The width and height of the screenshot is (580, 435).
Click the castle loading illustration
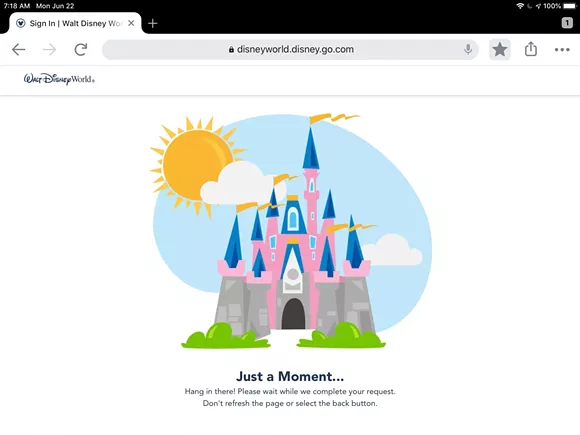tap(291, 231)
